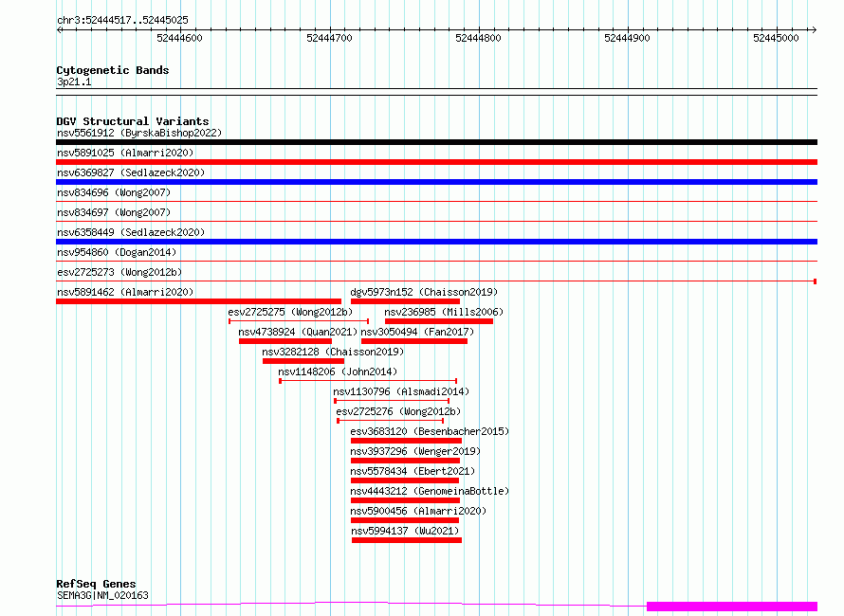Screen dimensions: 844x616
Task: Click the 52444900 ruler tick label
Action: click(627, 38)
